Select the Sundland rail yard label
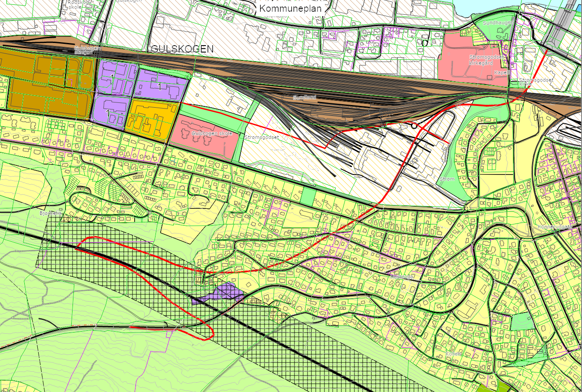The width and height of the screenshot is (582, 392). click(x=304, y=98)
